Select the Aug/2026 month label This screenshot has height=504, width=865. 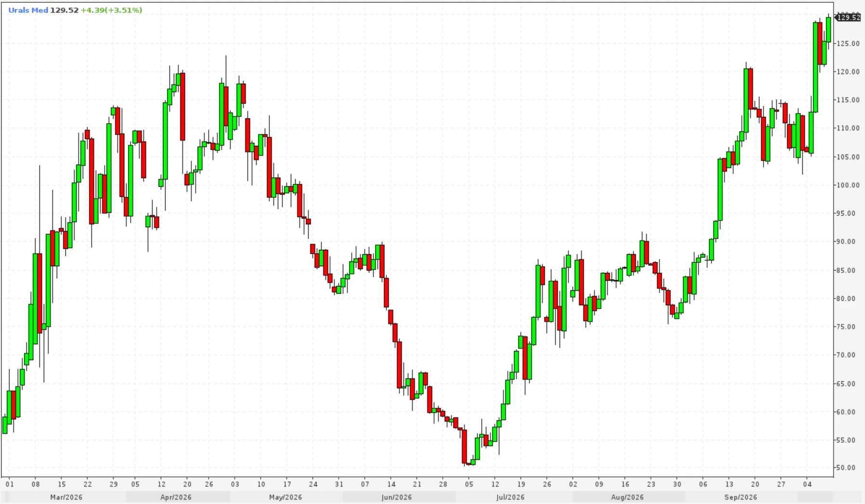click(x=628, y=497)
